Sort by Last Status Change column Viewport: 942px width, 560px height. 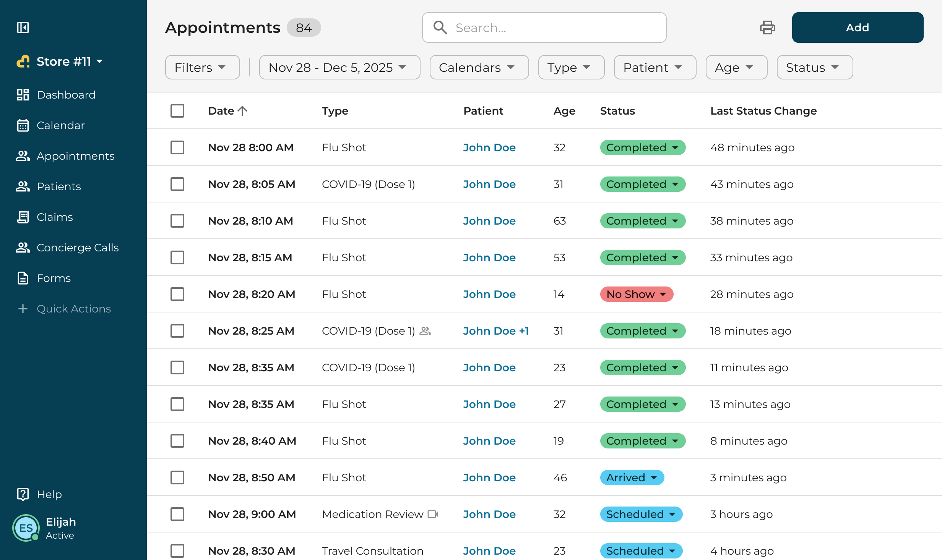tap(763, 111)
